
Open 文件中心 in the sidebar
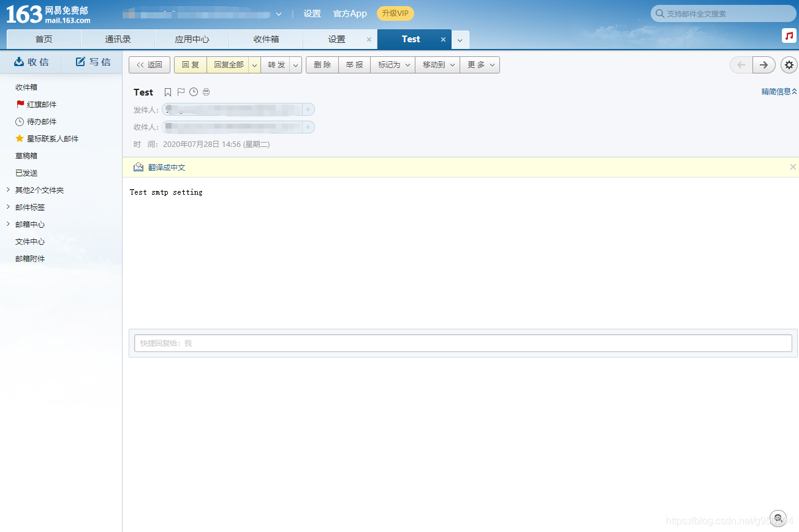(30, 242)
